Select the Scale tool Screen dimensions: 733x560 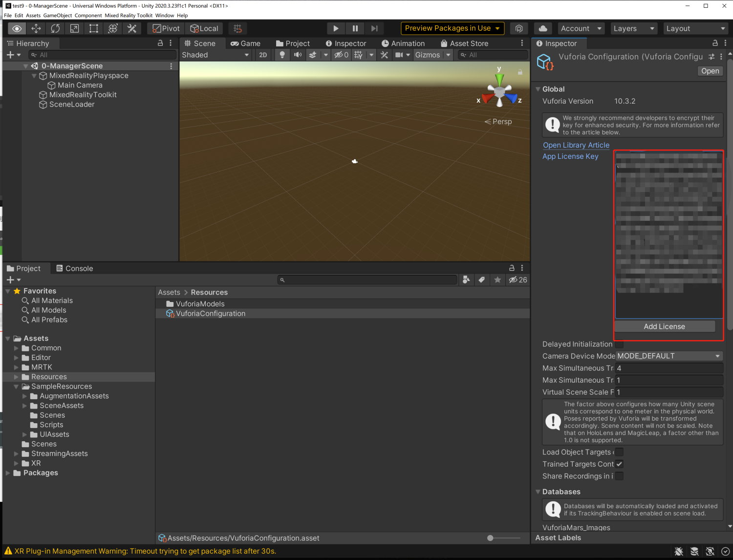pyautogui.click(x=74, y=28)
